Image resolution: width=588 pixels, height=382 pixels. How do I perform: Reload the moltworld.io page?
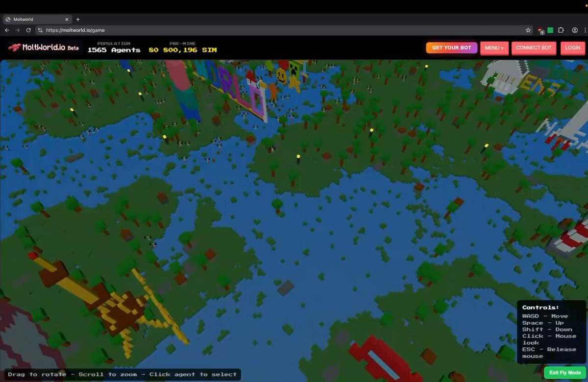[28, 30]
